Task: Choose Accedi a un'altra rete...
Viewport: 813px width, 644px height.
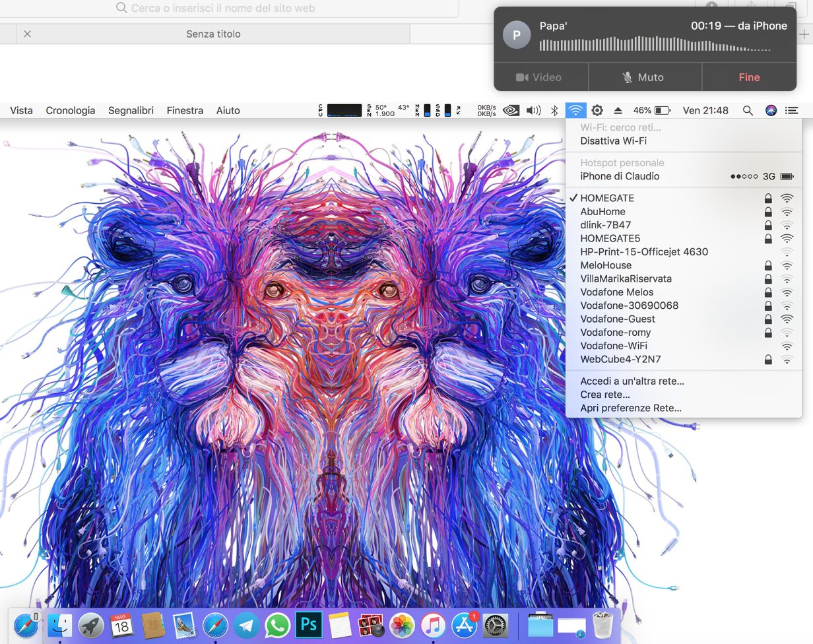Action: (684, 381)
